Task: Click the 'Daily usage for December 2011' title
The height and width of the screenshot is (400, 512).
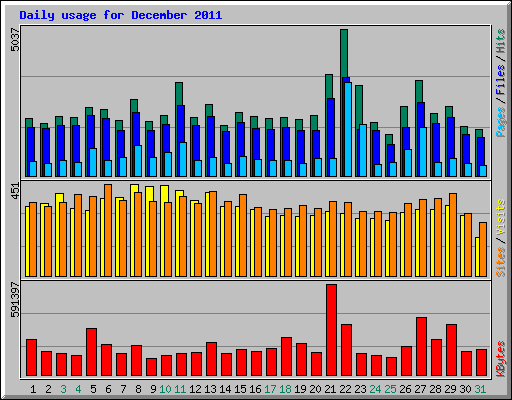Action: pyautogui.click(x=121, y=15)
